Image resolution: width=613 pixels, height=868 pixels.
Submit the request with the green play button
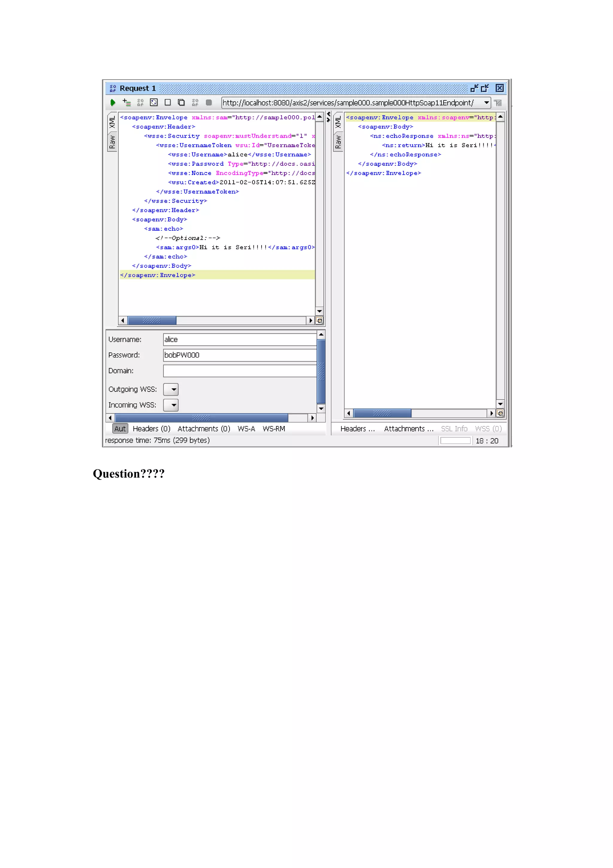[113, 102]
